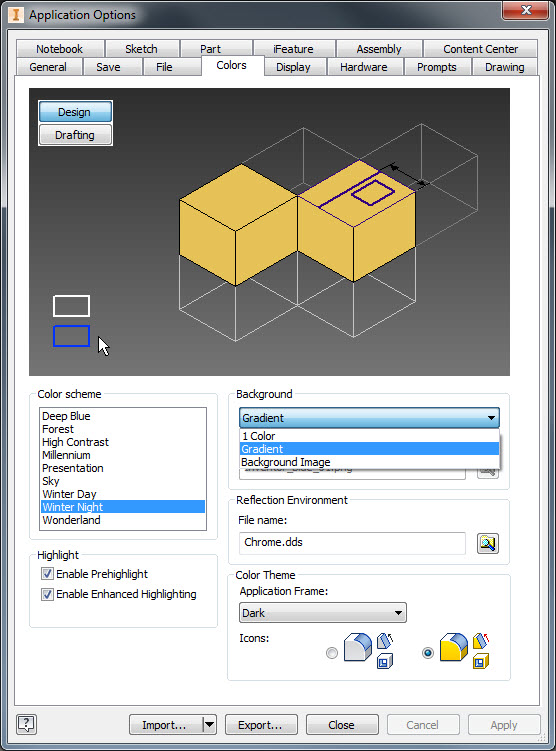Image resolution: width=556 pixels, height=751 pixels.
Task: Enable Prehighlight checkbox
Action: [x=47, y=573]
